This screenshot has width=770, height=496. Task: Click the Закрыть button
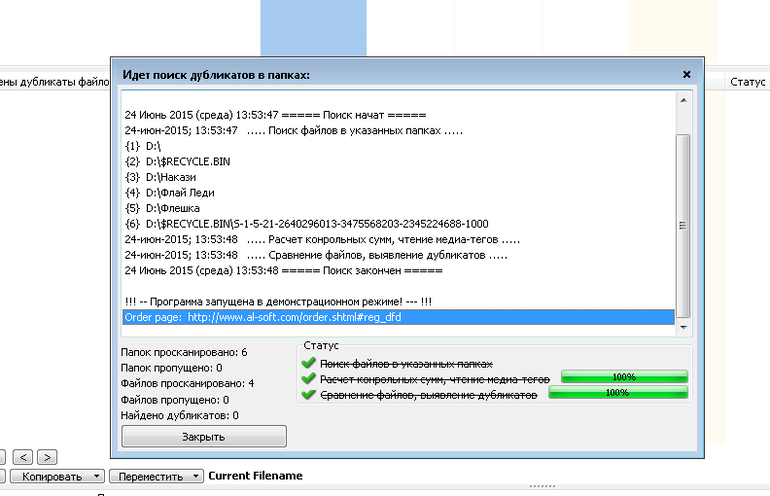click(x=204, y=436)
